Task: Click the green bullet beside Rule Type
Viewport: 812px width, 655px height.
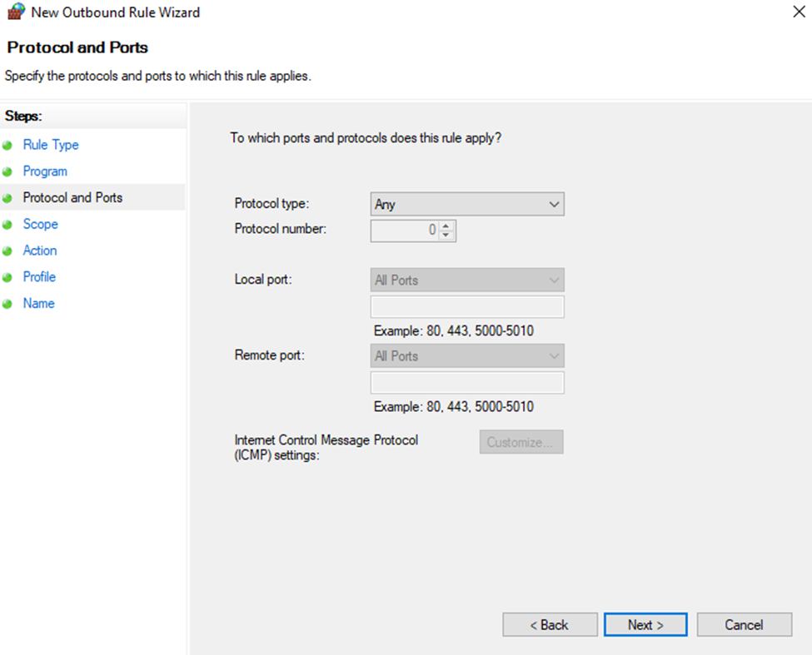Action: pyautogui.click(x=7, y=146)
